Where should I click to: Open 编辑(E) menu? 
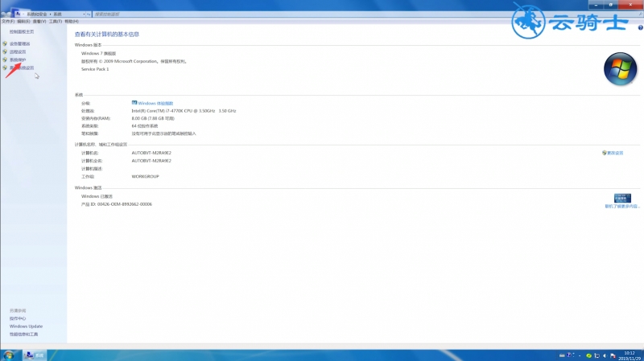click(x=23, y=22)
